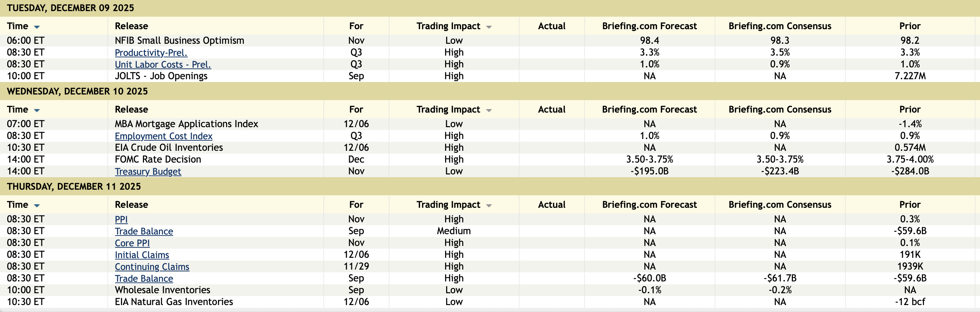
Task: Select the FOMC Rate Decision release row text
Action: click(x=158, y=159)
